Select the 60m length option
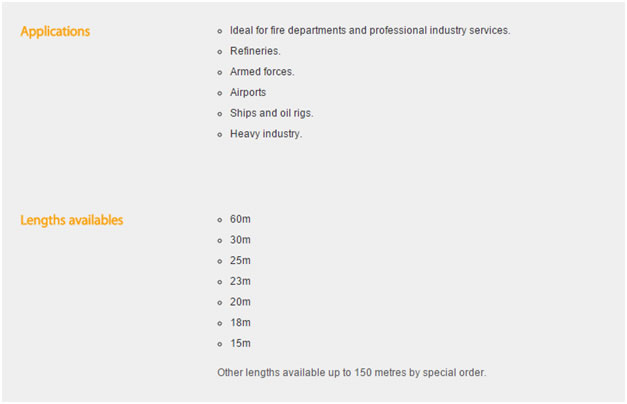The width and height of the screenshot is (627, 404). 240,219
